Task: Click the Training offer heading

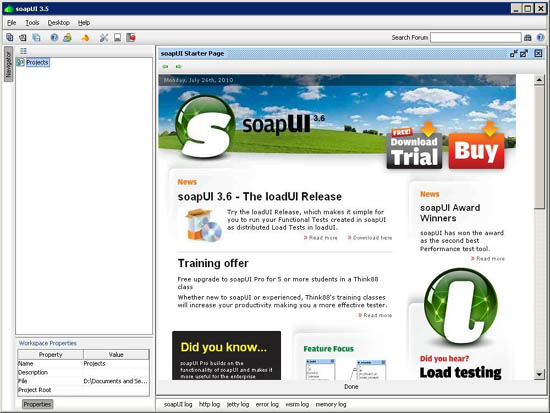Action: click(213, 263)
